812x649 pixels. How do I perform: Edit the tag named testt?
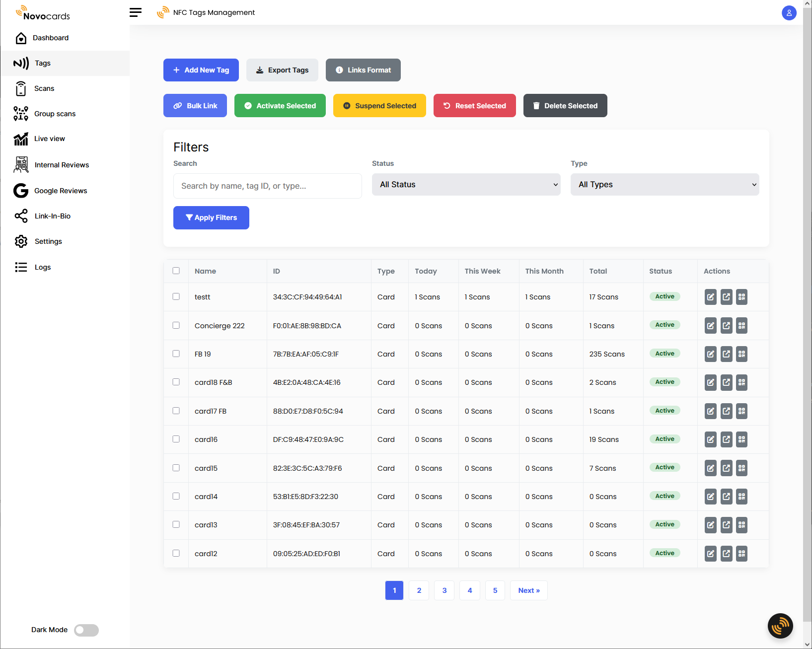point(710,297)
